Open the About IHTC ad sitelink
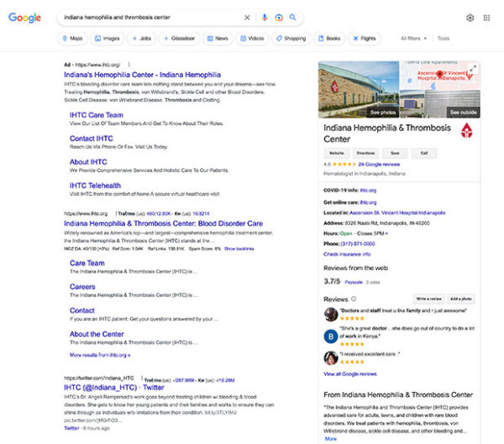The image size is (504, 444). [x=88, y=162]
